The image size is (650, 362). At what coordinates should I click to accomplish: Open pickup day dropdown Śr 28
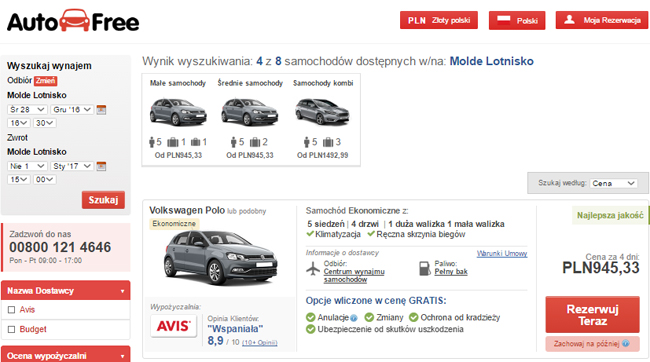[x=27, y=109]
